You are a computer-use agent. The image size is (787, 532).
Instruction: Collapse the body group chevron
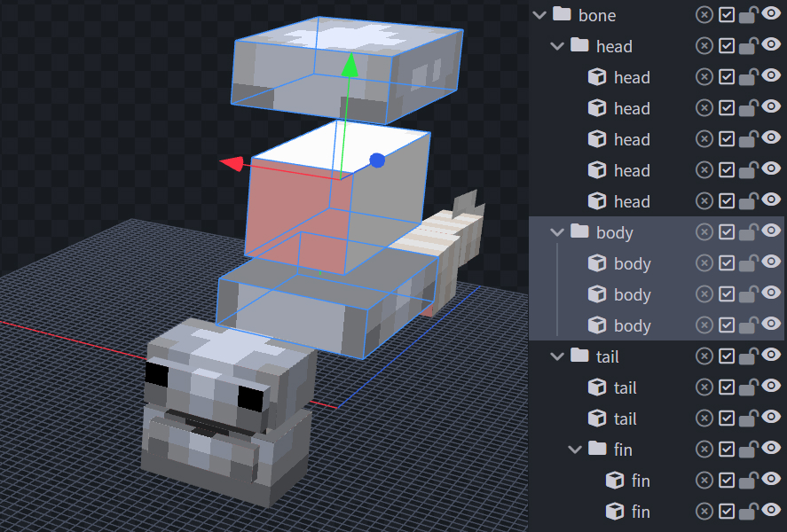557,232
